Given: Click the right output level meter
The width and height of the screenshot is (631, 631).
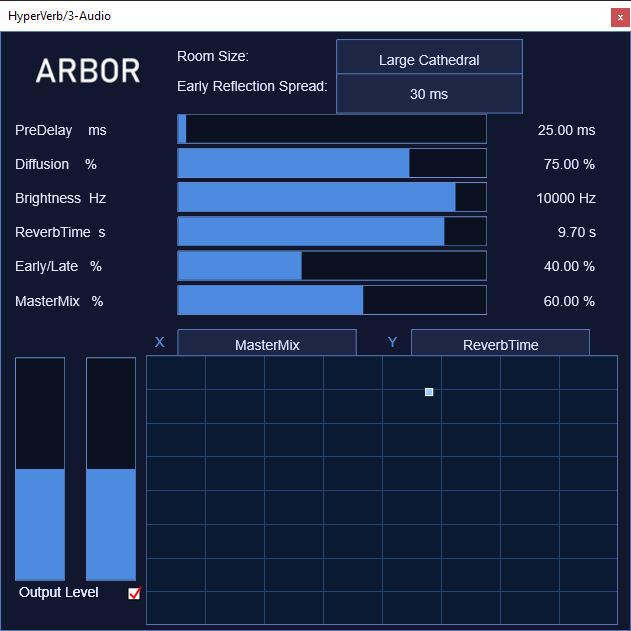Looking at the screenshot, I should [111, 469].
